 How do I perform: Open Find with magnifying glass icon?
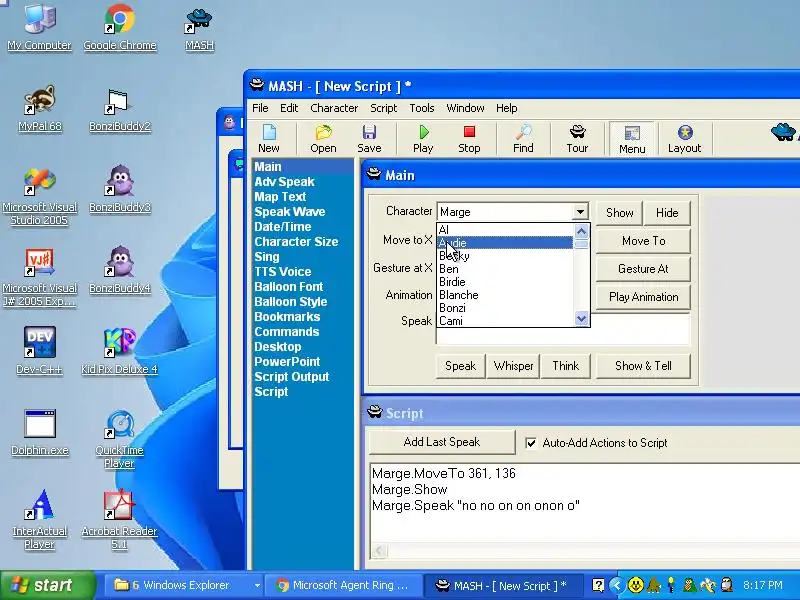click(x=523, y=138)
